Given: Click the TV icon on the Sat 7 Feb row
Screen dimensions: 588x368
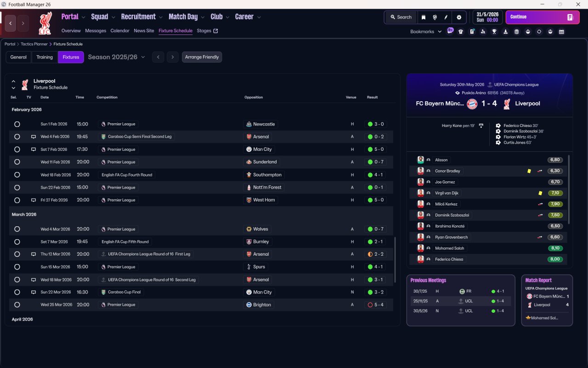Looking at the screenshot, I should click(x=34, y=149).
